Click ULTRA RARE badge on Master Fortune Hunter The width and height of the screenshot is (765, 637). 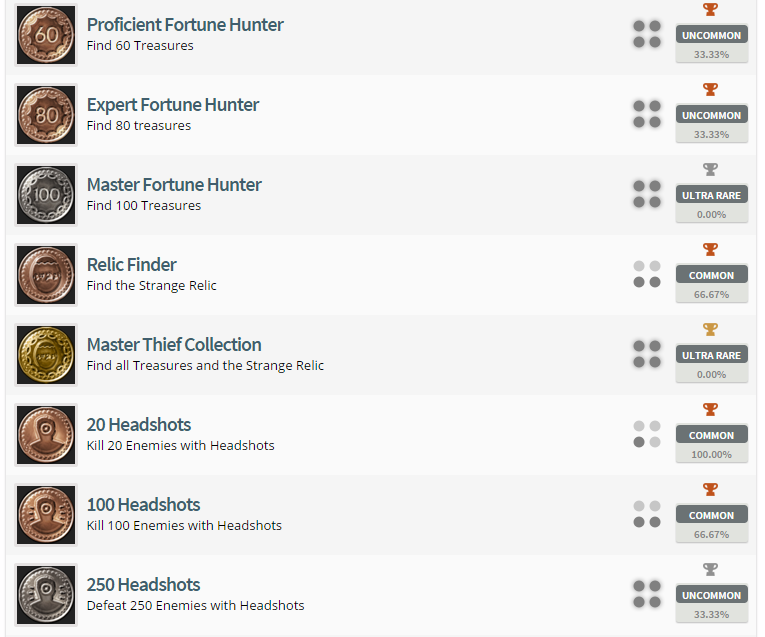(x=711, y=195)
